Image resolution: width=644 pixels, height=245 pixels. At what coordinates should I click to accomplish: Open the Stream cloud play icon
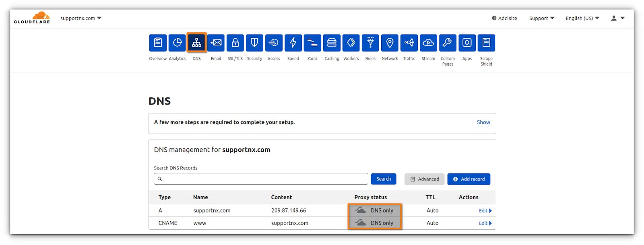click(428, 43)
